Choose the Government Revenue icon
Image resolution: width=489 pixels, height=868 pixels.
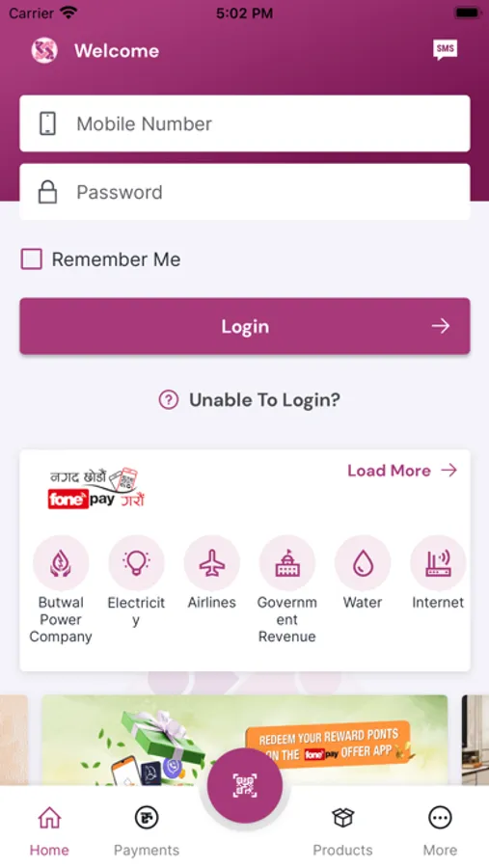(286, 563)
